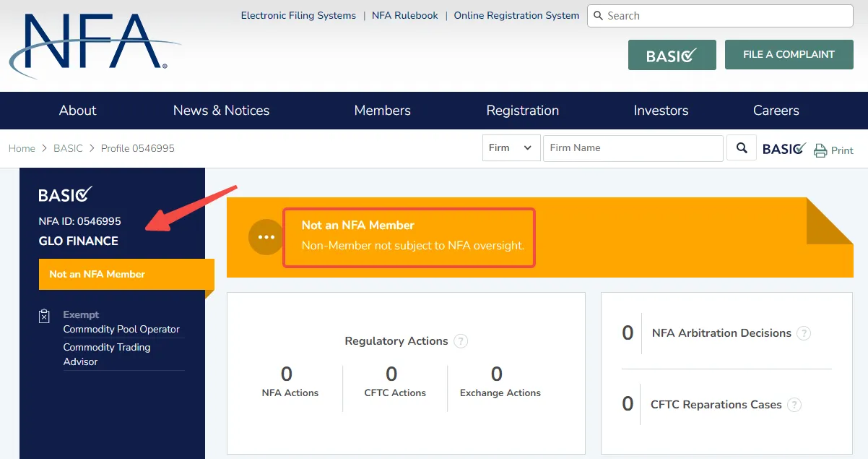Open the News & Notices menu
Viewport: 868px width, 459px height.
(x=221, y=111)
